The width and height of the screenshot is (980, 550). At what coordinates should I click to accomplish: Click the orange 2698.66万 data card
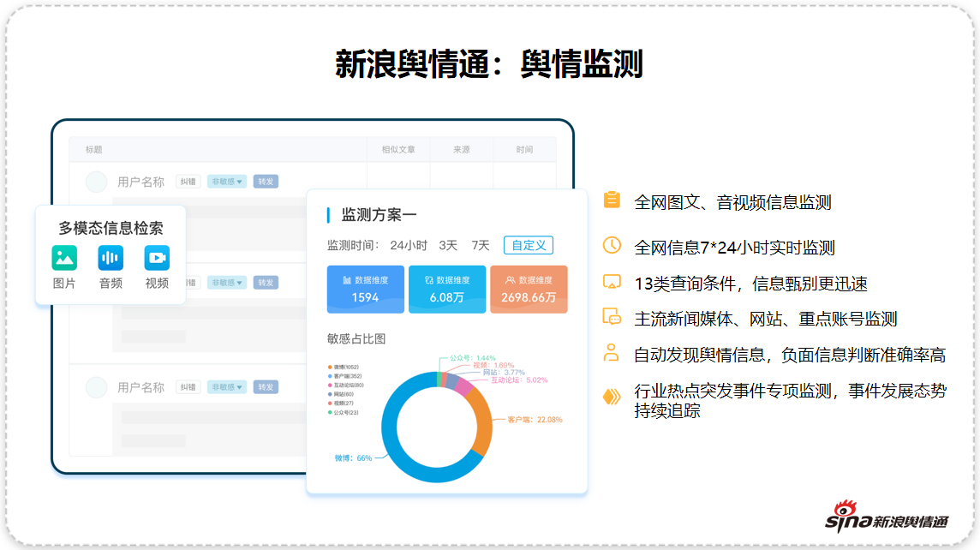point(529,290)
